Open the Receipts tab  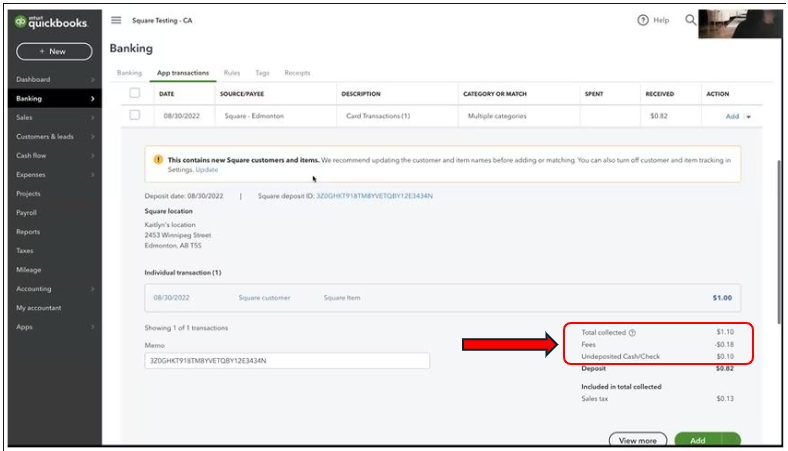coord(297,73)
